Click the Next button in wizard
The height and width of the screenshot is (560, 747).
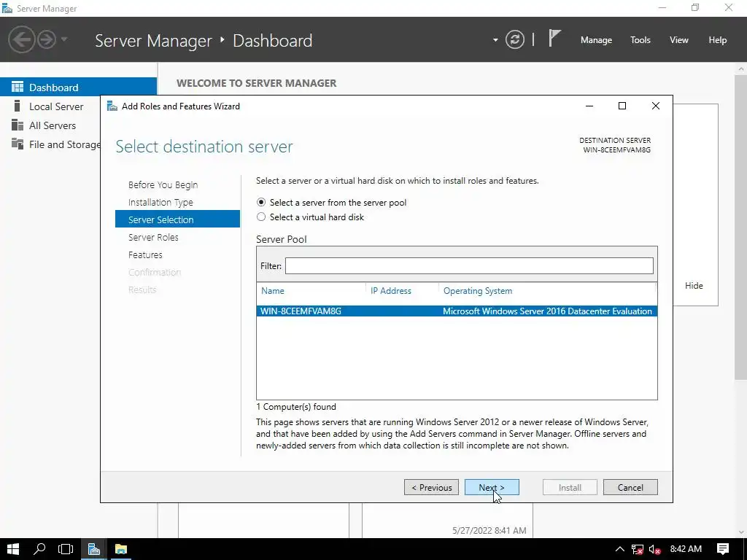click(x=492, y=487)
